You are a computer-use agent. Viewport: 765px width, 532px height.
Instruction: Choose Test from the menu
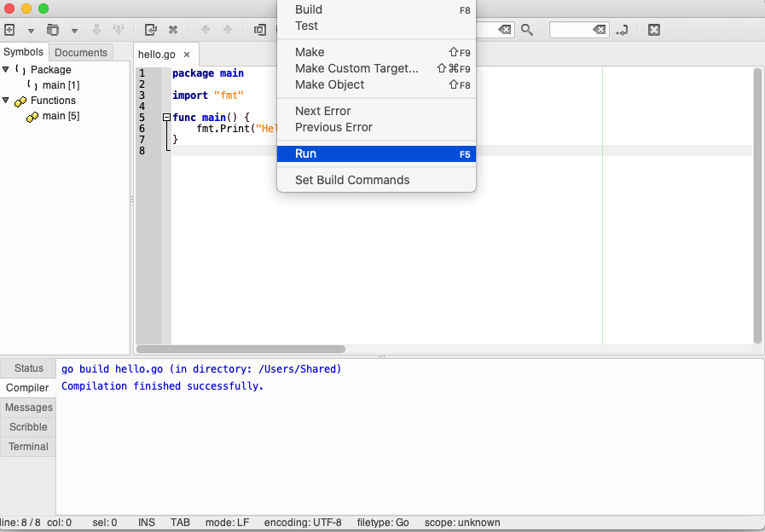tap(376, 26)
